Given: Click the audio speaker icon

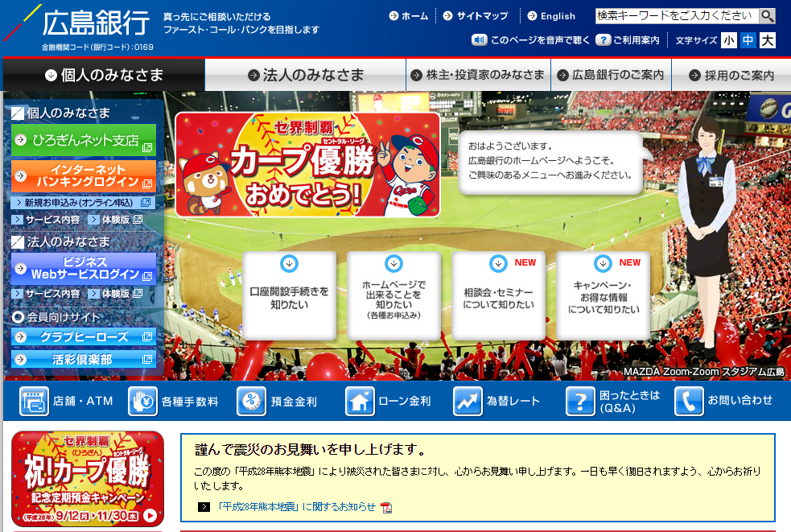Looking at the screenshot, I should (479, 40).
